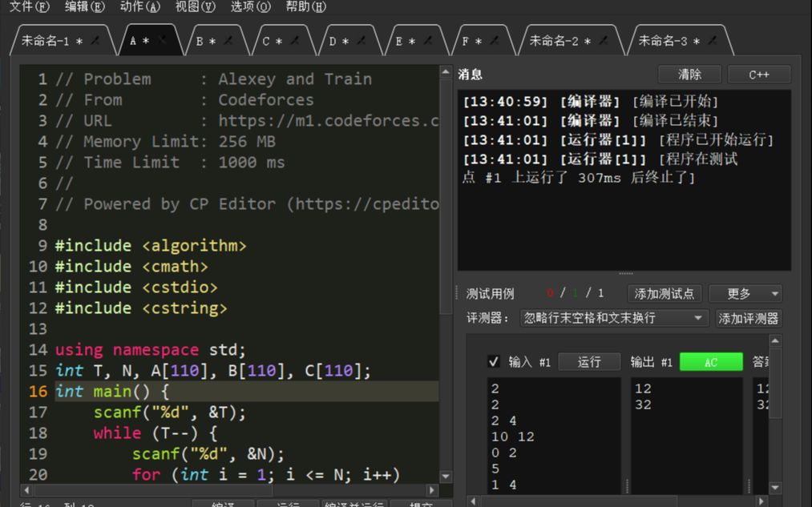This screenshot has height=507, width=812.
Task: Click the 'int main() {' line
Action: point(112,391)
